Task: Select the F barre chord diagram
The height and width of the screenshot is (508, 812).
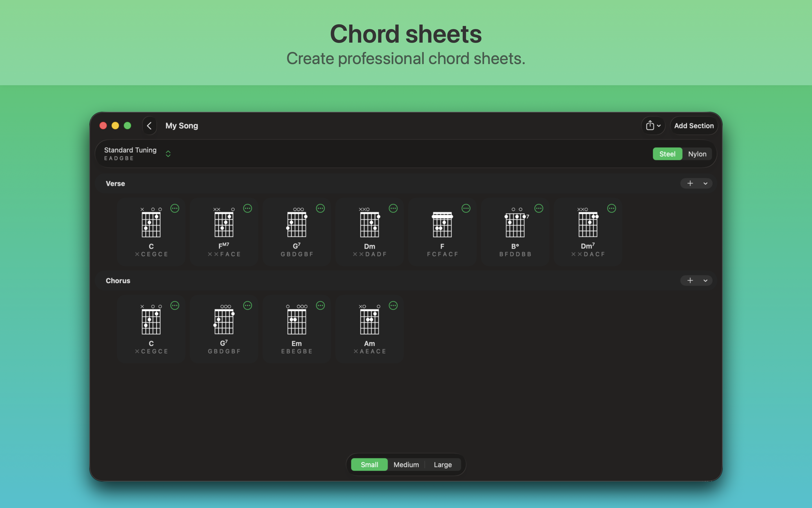Action: pyautogui.click(x=442, y=224)
